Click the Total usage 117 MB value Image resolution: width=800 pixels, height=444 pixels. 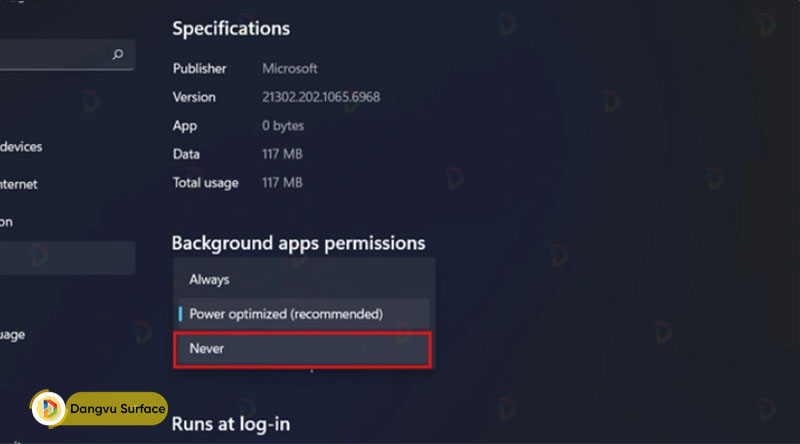[282, 183]
